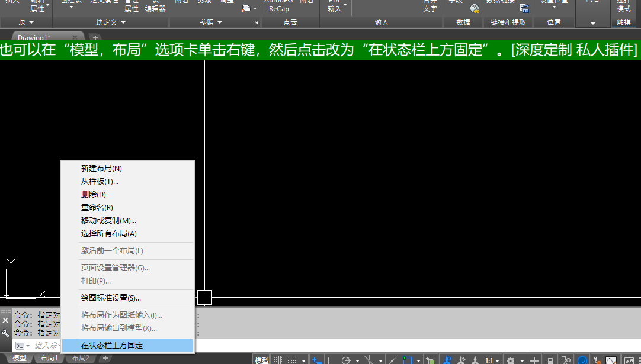Open the annotation scale 1:1 dropdown

(x=493, y=359)
